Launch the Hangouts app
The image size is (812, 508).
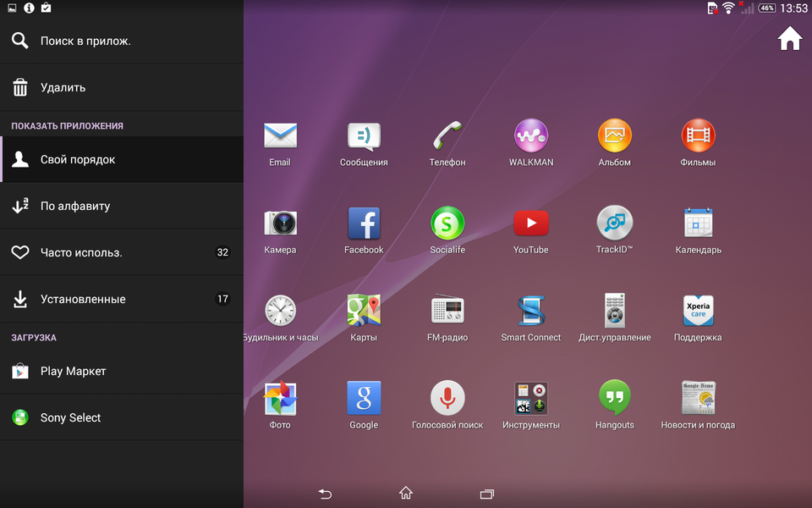tap(615, 398)
